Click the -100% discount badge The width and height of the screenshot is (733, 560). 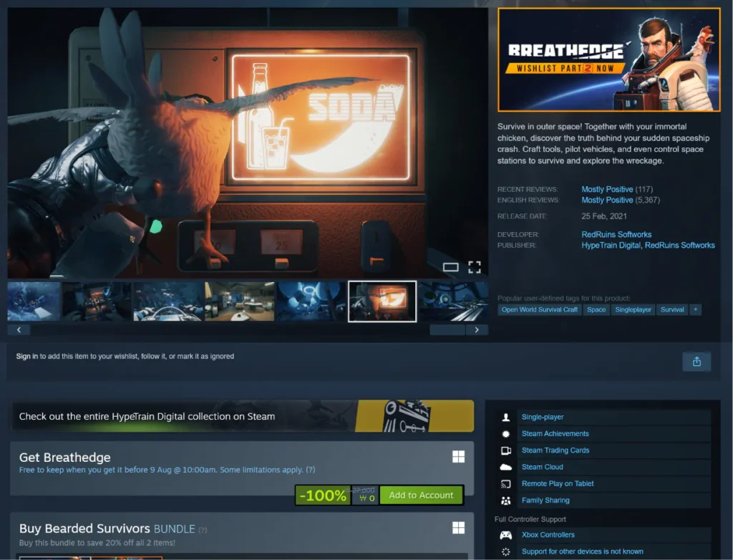pos(323,495)
